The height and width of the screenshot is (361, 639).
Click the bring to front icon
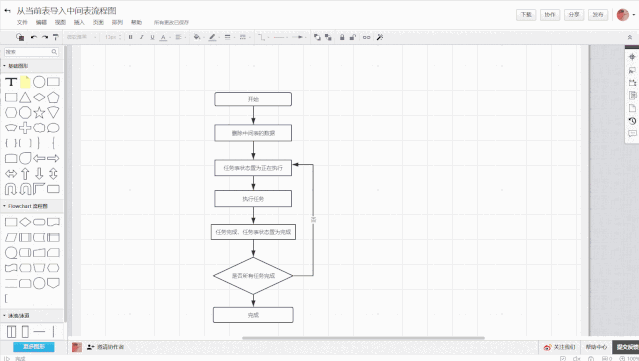point(317,37)
